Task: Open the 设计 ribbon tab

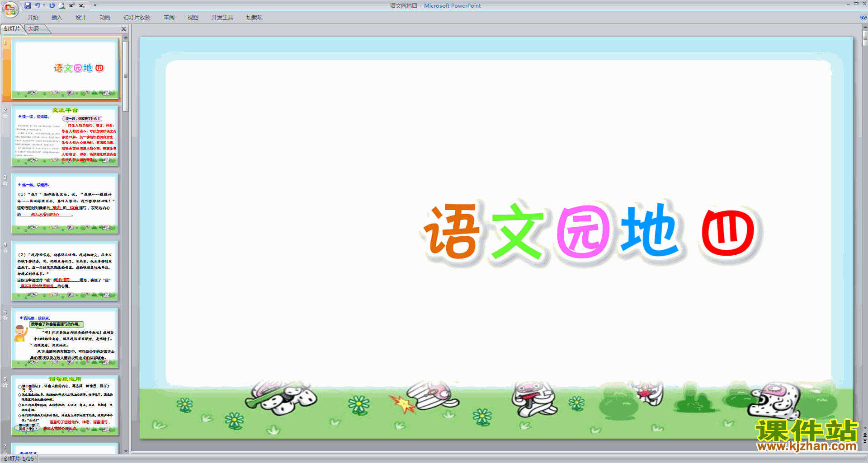Action: [x=81, y=18]
